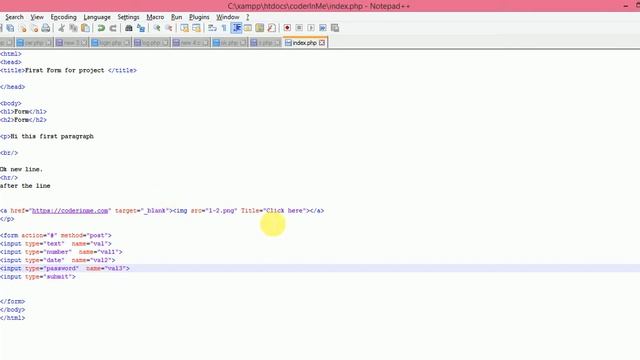The image size is (640, 360).
Task: Click the <h2>Form</h2> line
Action: (23, 120)
